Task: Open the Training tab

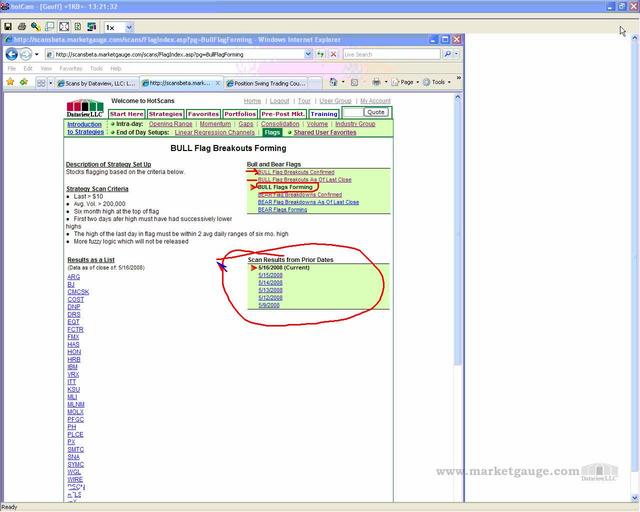Action: coord(324,114)
